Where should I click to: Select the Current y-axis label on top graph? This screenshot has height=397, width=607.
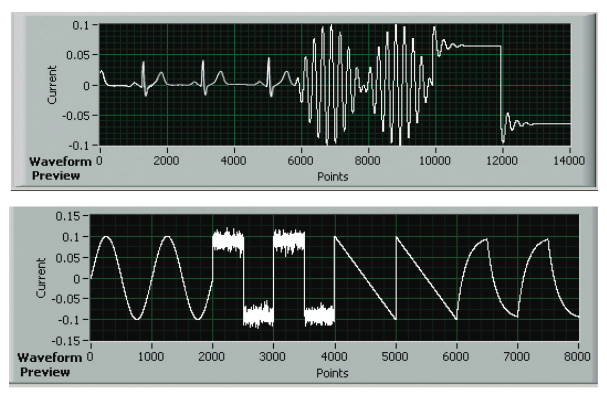click(x=52, y=85)
